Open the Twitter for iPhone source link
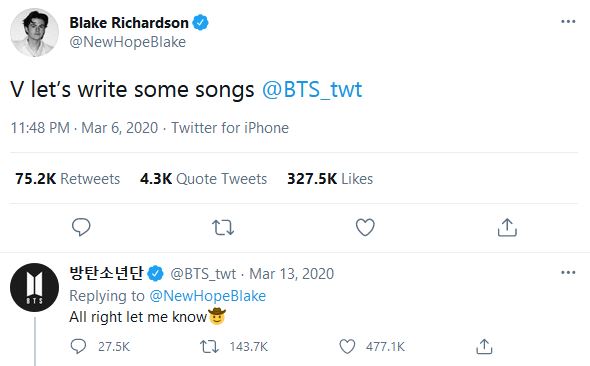This screenshot has width=590, height=366. coord(230,128)
